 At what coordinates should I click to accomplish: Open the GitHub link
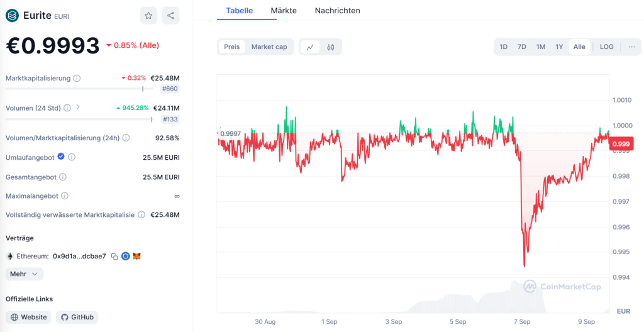point(77,317)
